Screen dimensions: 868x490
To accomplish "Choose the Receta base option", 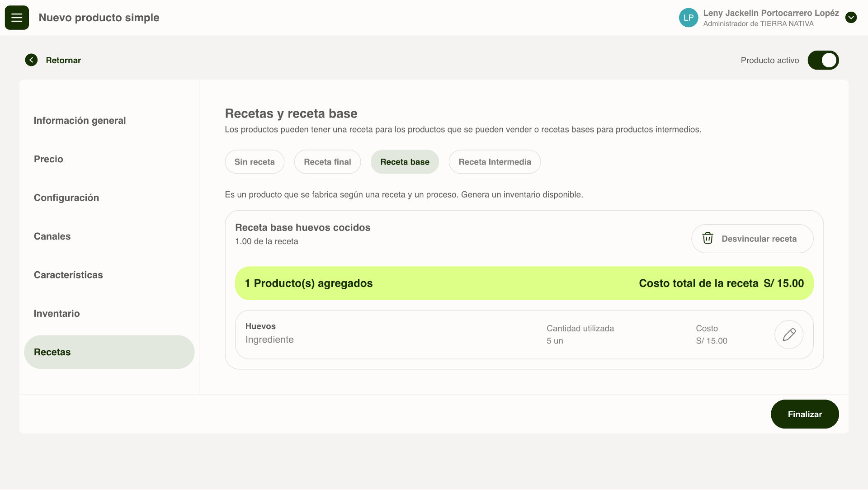I will click(405, 162).
